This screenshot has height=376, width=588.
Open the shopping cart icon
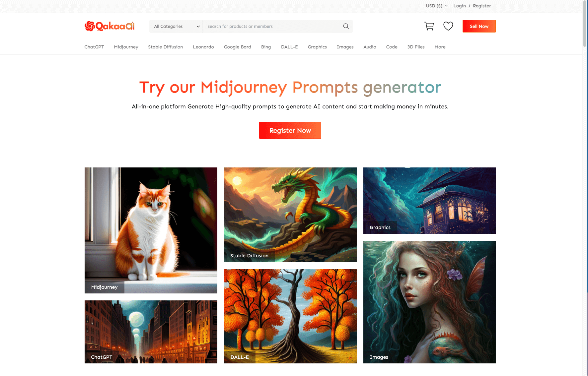pyautogui.click(x=429, y=26)
